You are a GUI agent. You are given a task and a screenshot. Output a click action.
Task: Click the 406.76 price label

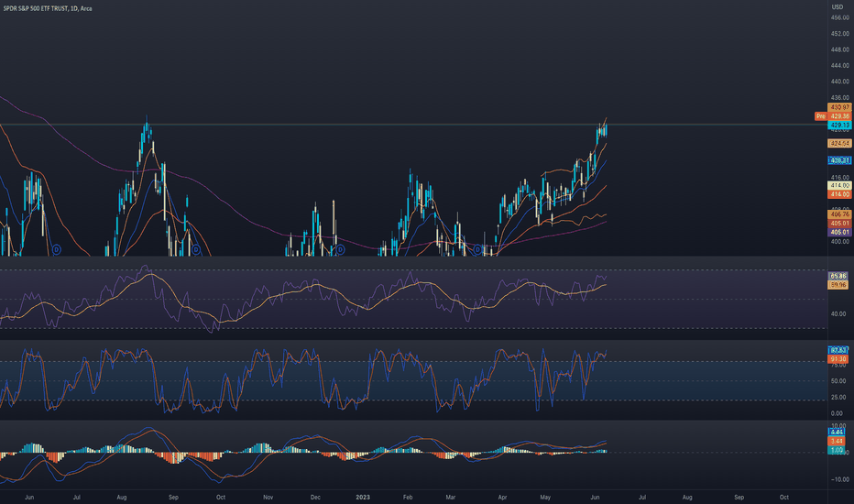(839, 214)
